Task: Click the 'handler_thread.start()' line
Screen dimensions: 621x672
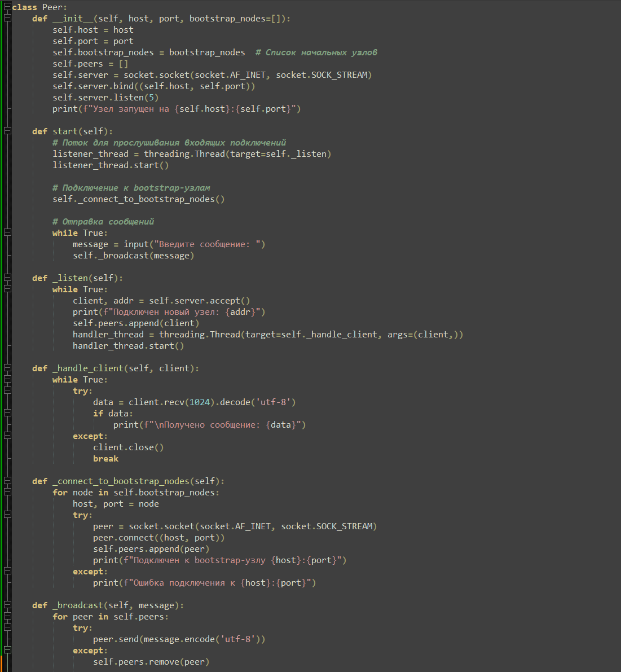Action: point(128,346)
